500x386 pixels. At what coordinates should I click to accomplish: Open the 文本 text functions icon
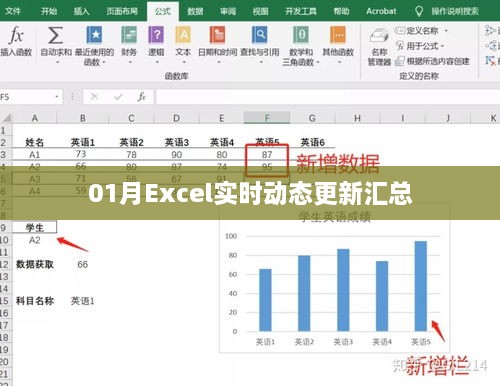[183, 35]
